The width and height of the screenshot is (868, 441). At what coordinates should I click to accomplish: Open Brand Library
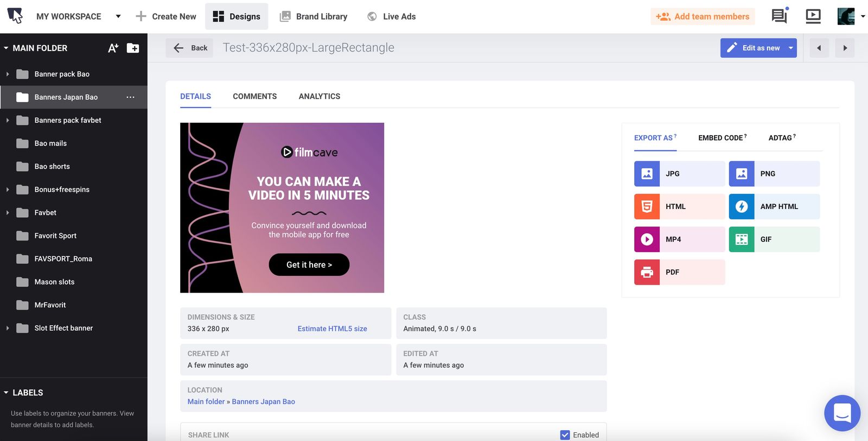pos(314,16)
